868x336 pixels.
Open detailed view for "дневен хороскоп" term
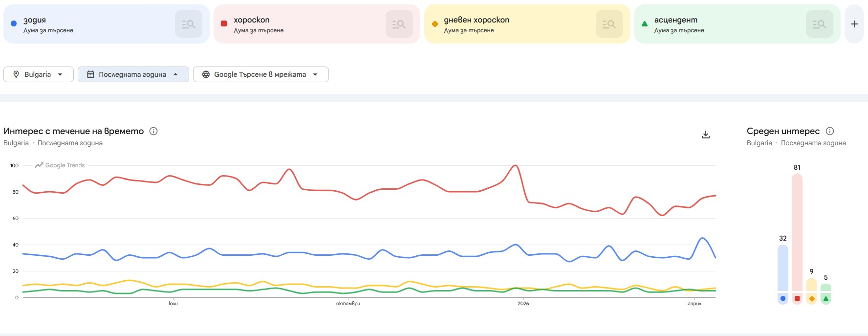tap(609, 23)
